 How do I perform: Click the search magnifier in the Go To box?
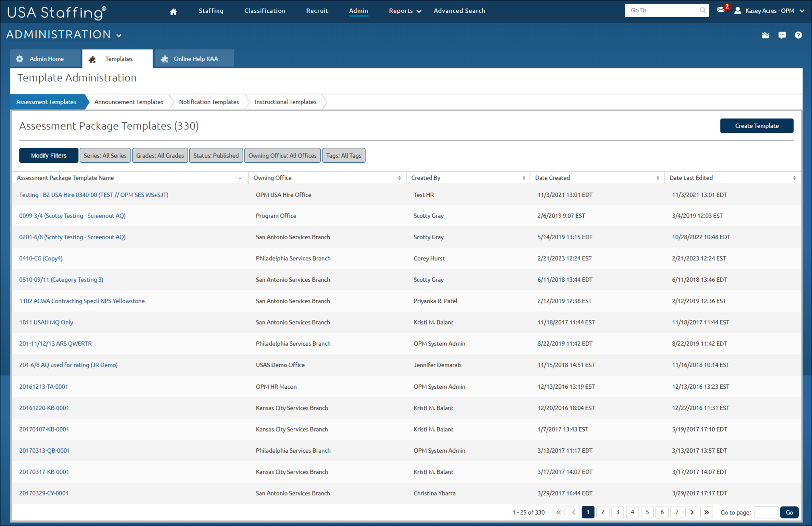(703, 10)
